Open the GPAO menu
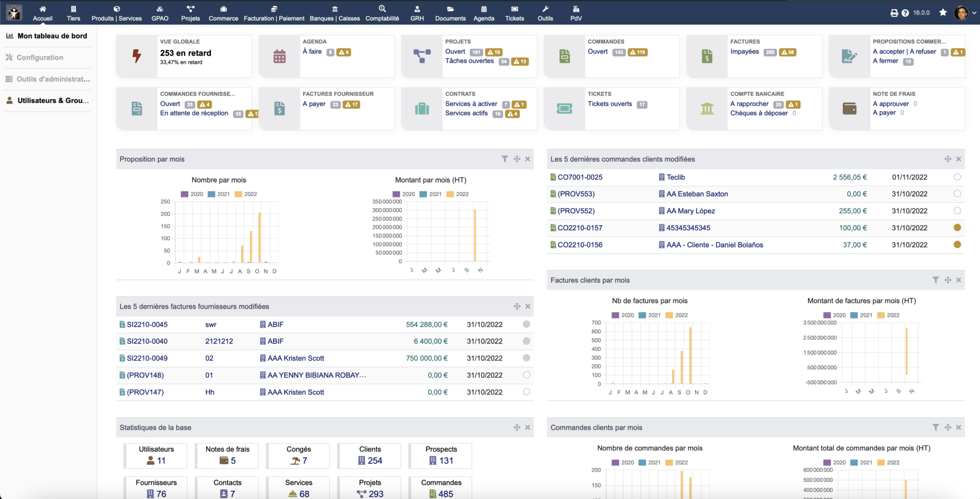 point(160,13)
